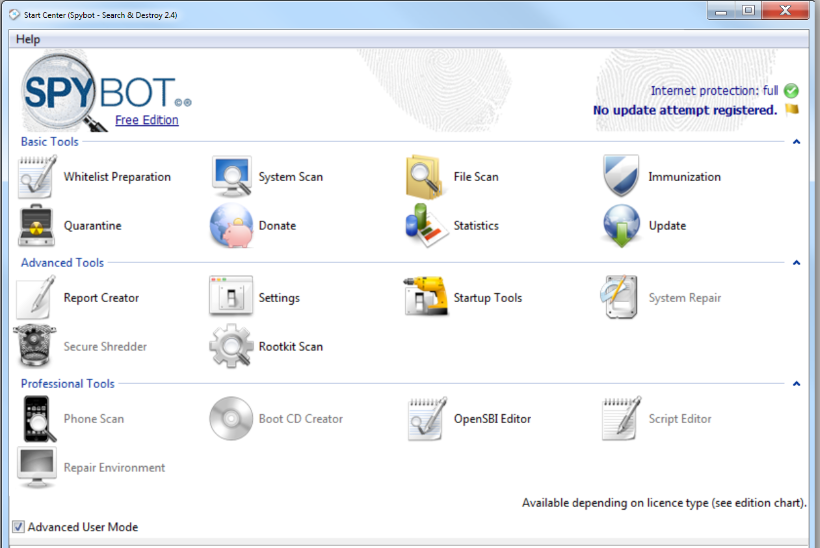The width and height of the screenshot is (820, 548).
Task: Minimize the Start Center window
Action: (721, 10)
